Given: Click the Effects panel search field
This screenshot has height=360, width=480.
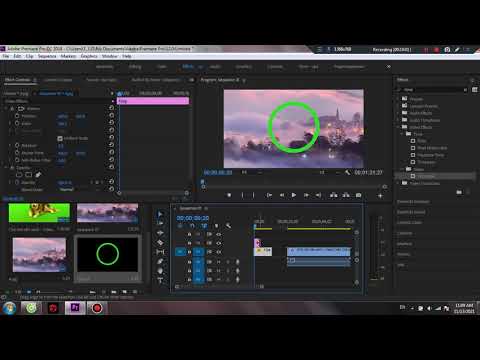Looking at the screenshot, I should 433,90.
